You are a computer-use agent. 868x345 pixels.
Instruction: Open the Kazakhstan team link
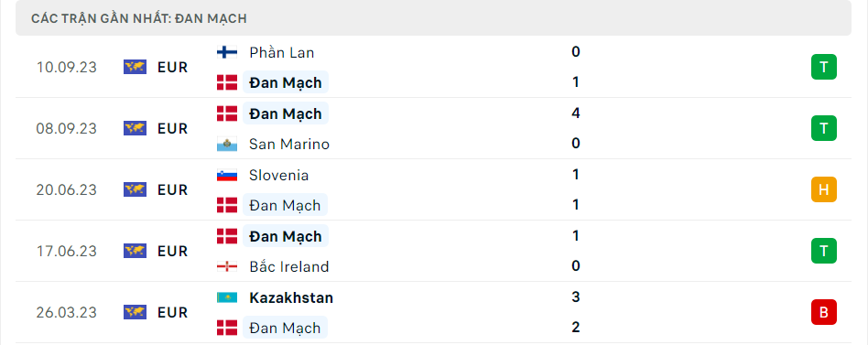point(291,298)
